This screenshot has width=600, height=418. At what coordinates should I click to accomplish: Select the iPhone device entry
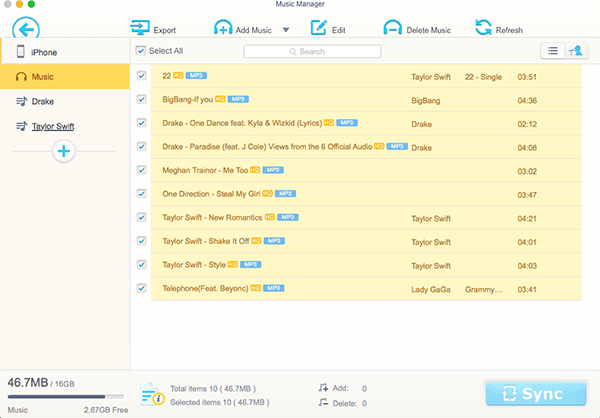65,52
